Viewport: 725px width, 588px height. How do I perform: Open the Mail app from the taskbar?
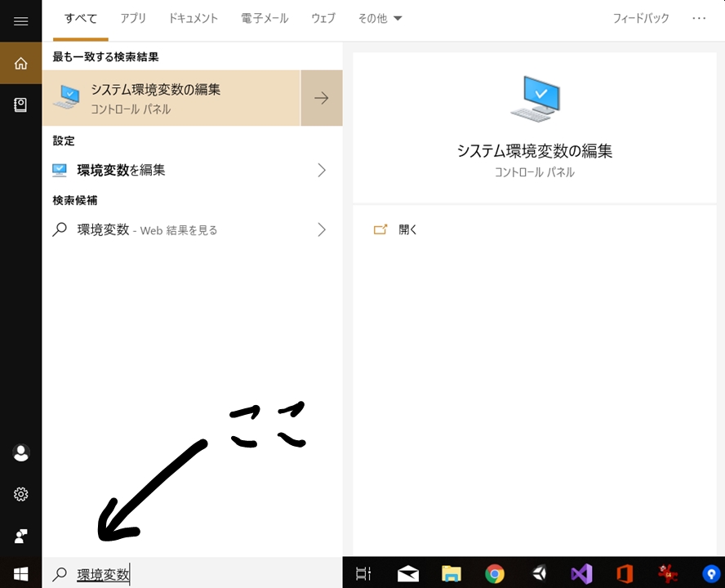click(407, 572)
